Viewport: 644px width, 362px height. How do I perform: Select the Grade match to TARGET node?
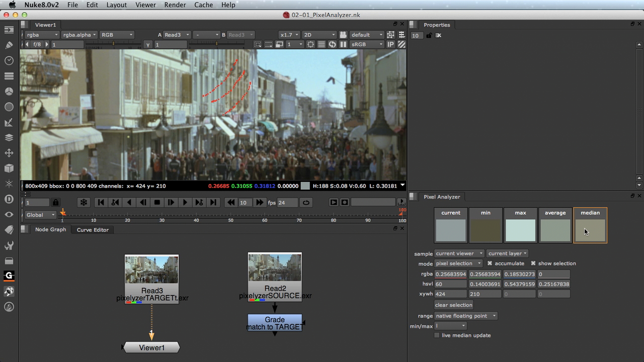click(275, 323)
